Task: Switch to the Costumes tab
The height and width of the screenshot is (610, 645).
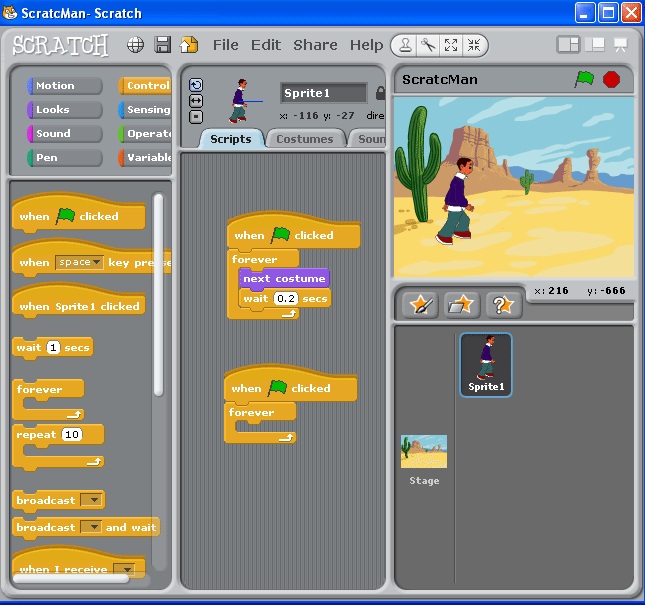Action: point(305,139)
